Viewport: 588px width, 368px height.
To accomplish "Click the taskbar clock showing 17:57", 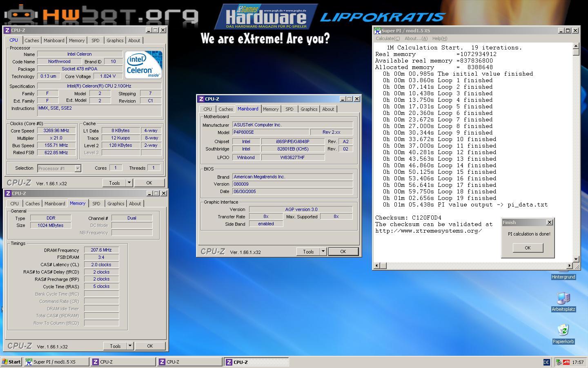I will point(578,362).
